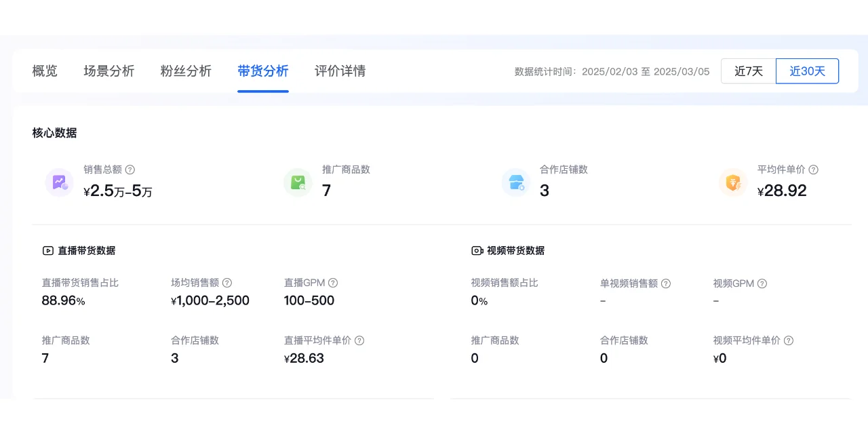Click the 推广商品数 shopping bag icon
The width and height of the screenshot is (868, 434).
pyautogui.click(x=298, y=182)
